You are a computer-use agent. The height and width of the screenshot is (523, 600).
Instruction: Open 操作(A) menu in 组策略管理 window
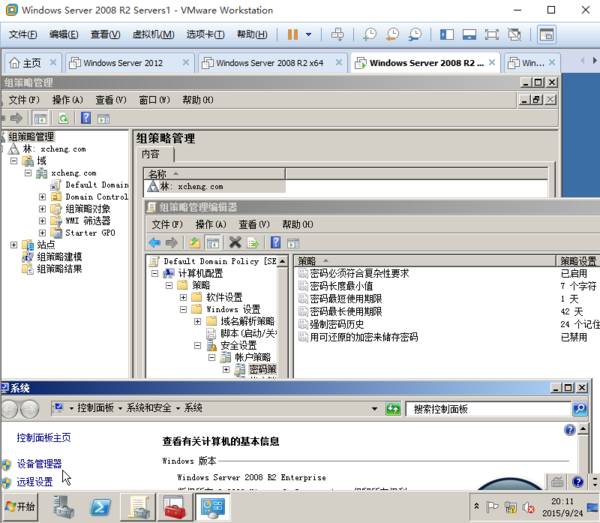tap(67, 100)
